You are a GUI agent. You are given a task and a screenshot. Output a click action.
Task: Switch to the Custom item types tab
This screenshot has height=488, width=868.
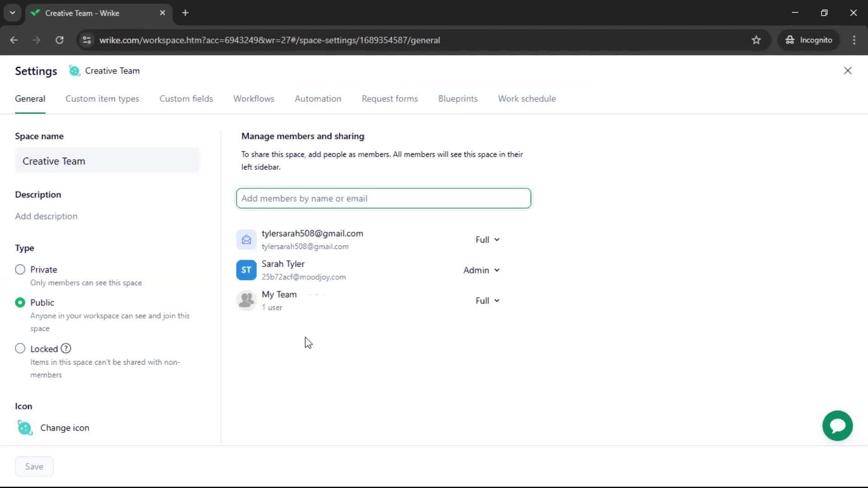pyautogui.click(x=102, y=99)
